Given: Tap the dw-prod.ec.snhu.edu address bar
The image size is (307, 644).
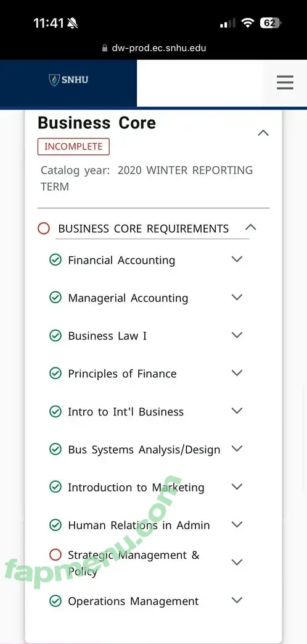Looking at the screenshot, I should (x=153, y=48).
